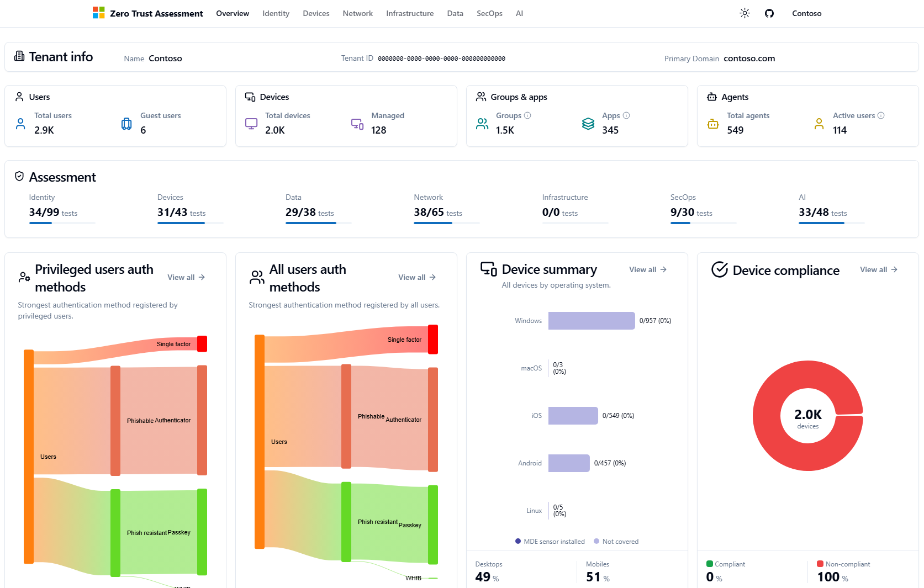Click the Guest users luggage icon

[126, 124]
